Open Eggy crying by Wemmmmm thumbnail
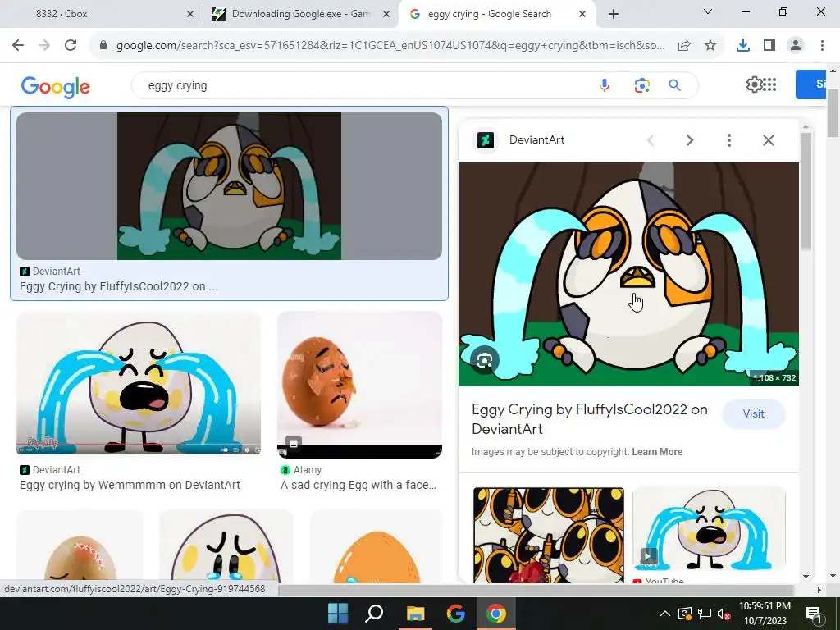 [x=139, y=383]
